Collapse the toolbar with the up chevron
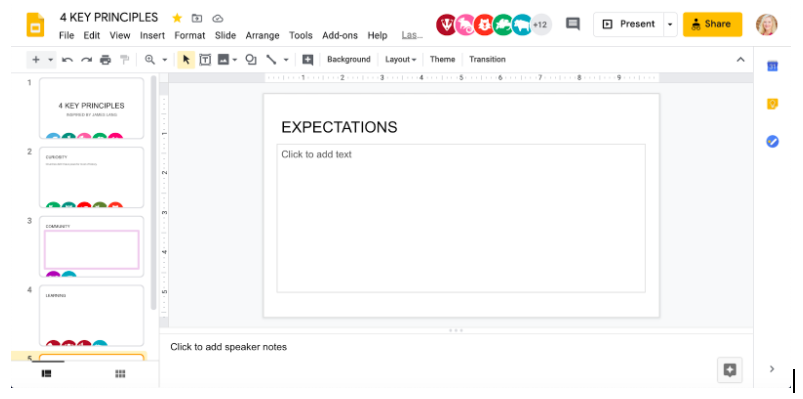This screenshot has height=399, width=803. pos(741,59)
